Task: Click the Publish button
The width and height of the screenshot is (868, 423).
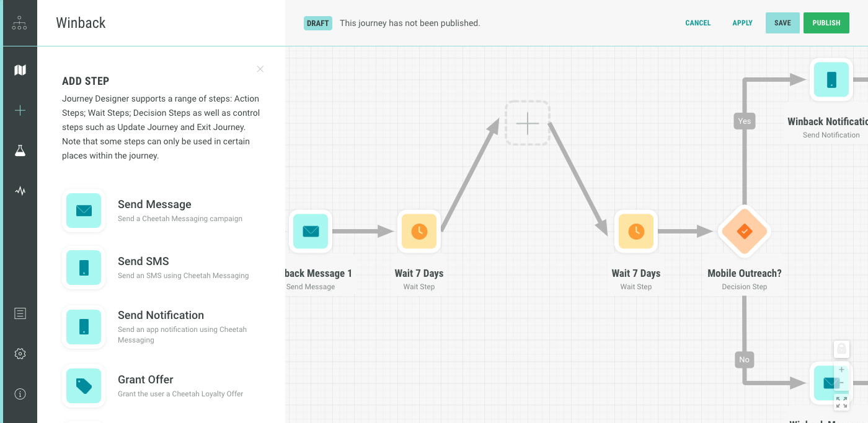Action: 826,23
